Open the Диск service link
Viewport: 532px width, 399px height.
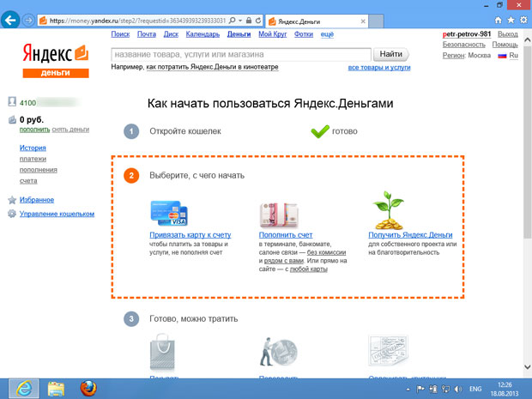point(171,34)
